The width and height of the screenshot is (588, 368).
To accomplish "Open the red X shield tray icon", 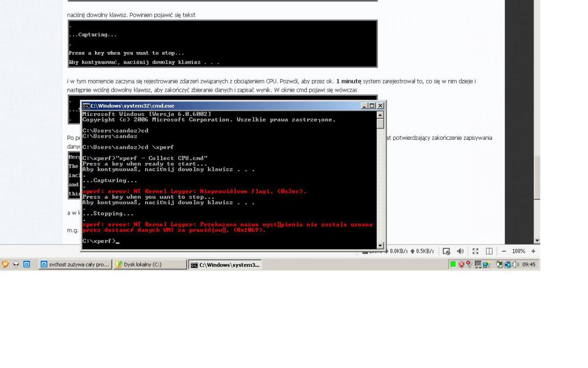I will pos(462,264).
